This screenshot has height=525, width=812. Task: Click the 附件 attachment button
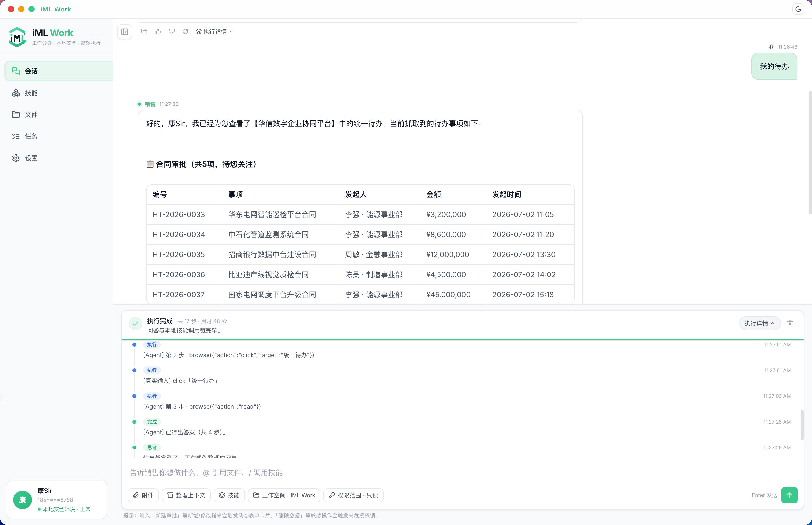tap(143, 495)
